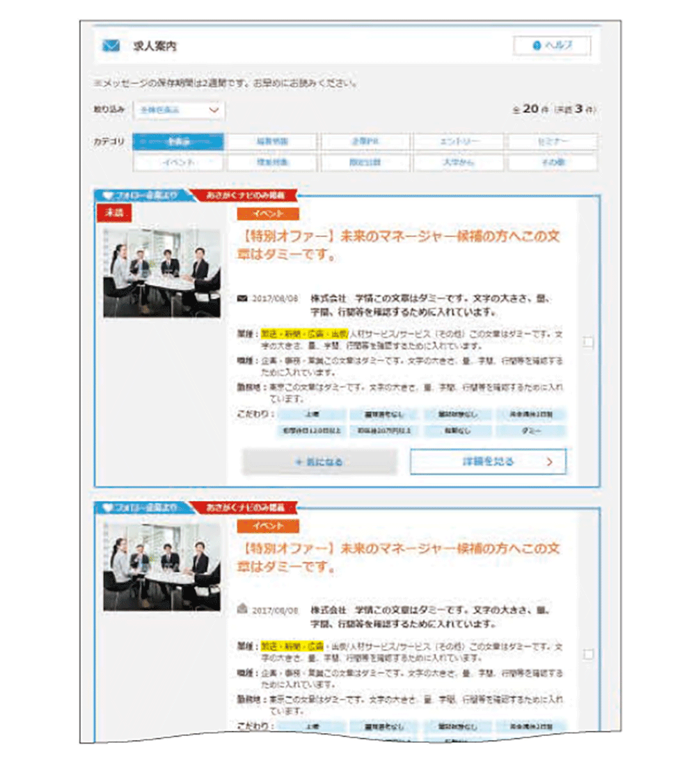The width and height of the screenshot is (696, 784).
Task: Click the orange イベント label on second card
Action: tap(267, 526)
